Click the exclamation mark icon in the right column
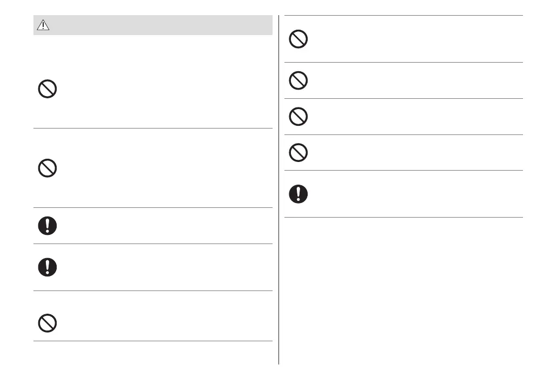This screenshot has width=557, height=392. (298, 194)
